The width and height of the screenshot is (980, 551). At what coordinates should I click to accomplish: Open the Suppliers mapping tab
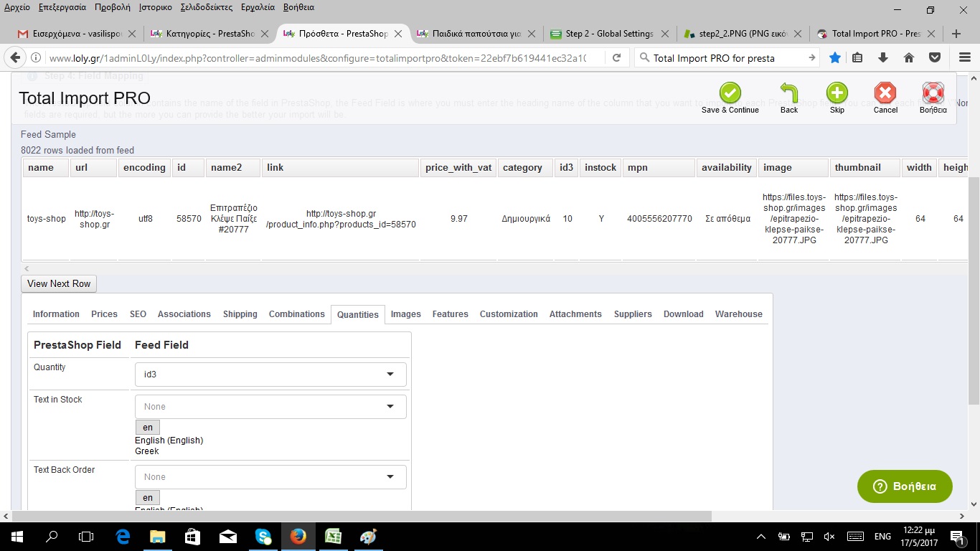point(633,314)
